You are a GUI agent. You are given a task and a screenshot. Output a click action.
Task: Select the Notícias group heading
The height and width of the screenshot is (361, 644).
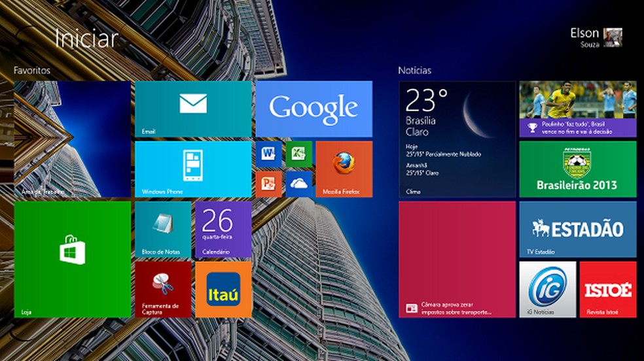click(414, 70)
